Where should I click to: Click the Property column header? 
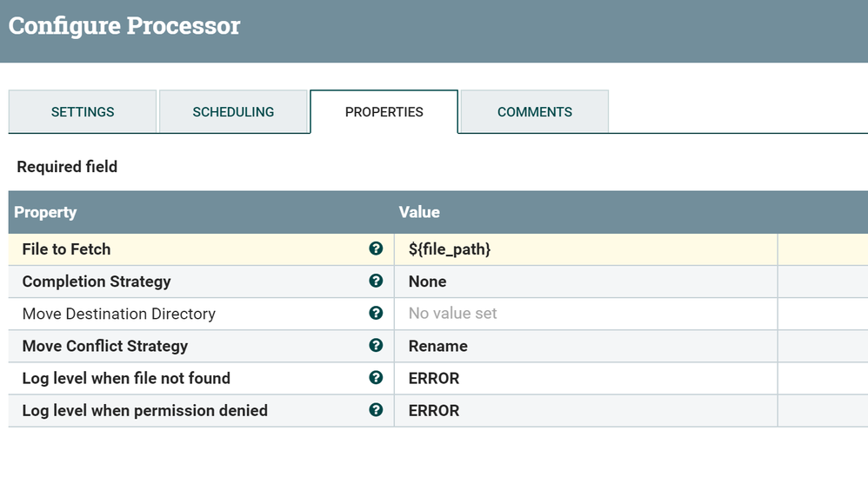coord(45,212)
